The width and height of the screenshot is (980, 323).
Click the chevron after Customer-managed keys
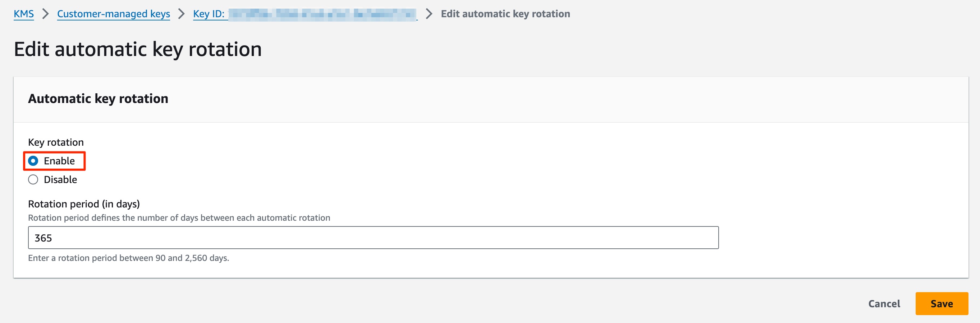182,14
